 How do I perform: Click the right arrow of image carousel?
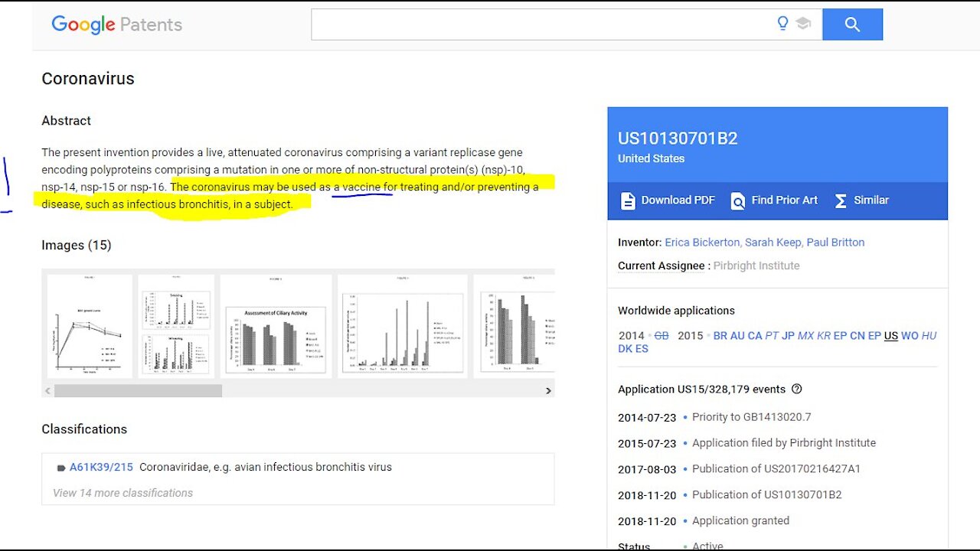pyautogui.click(x=548, y=390)
